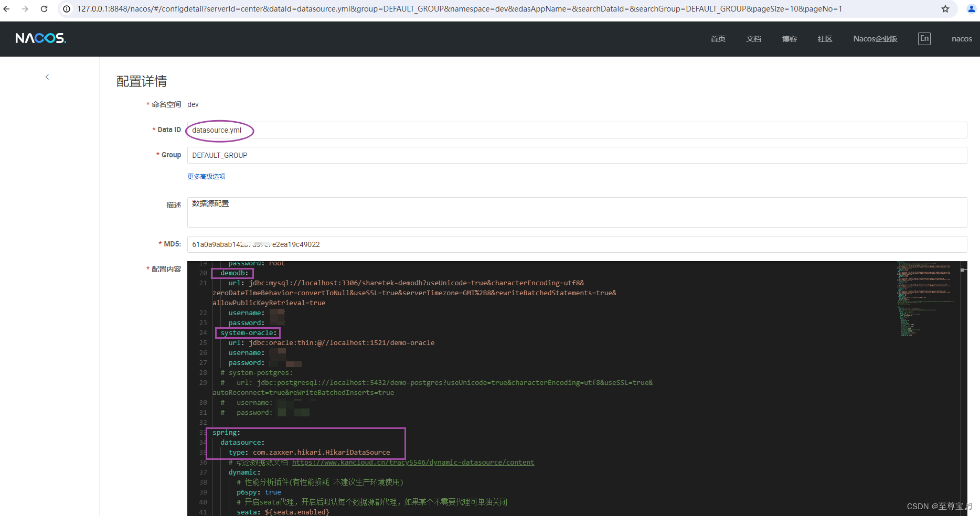Open the kancloud dynamic-datasource documentation link
The width and height of the screenshot is (980, 516).
(x=413, y=462)
